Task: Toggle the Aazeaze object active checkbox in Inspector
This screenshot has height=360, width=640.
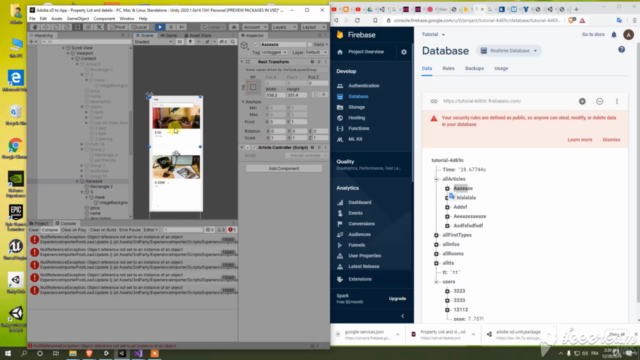Action: 256,44
